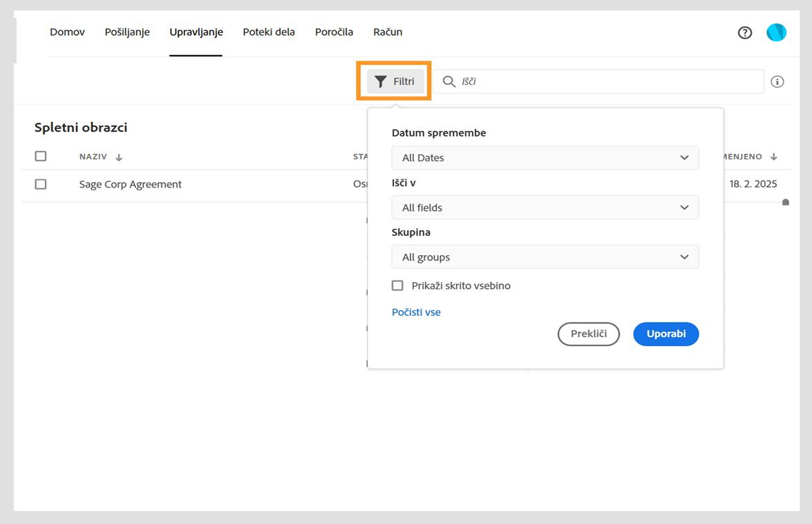Image resolution: width=812 pixels, height=524 pixels.
Task: Open the Poteki dela tab
Action: pyautogui.click(x=269, y=32)
